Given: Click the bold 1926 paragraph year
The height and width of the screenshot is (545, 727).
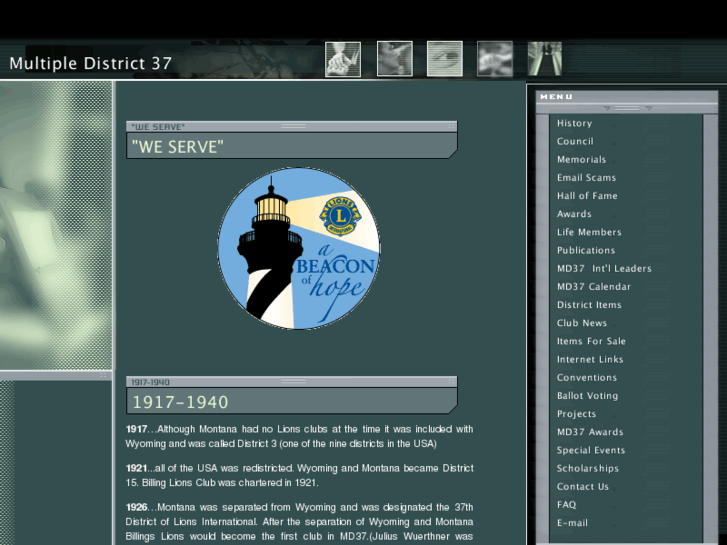Looking at the screenshot, I should (x=136, y=507).
